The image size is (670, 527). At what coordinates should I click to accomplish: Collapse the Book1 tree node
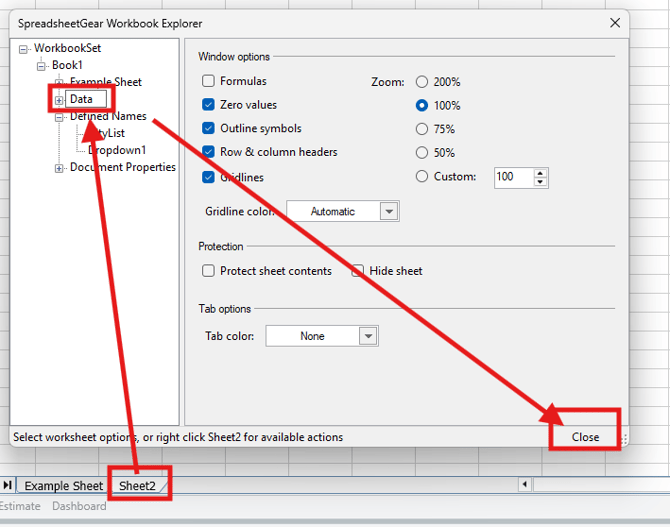pyautogui.click(x=42, y=66)
